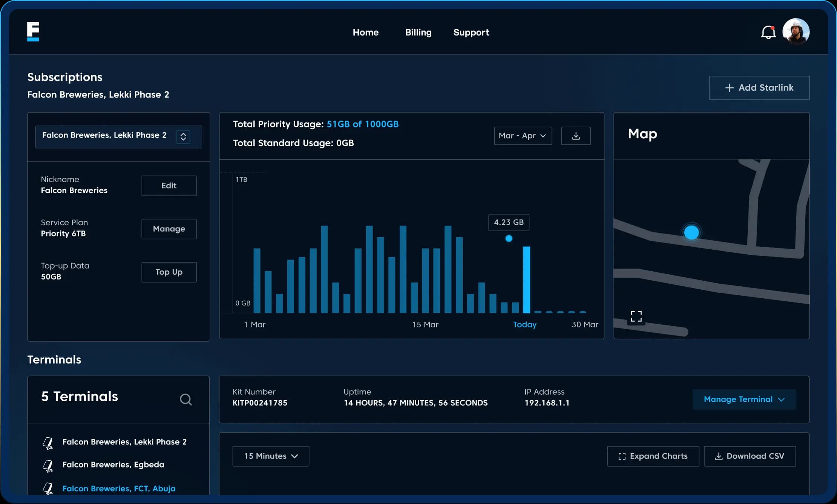Click the dish icon beside Lekki Phase 2

(x=48, y=443)
